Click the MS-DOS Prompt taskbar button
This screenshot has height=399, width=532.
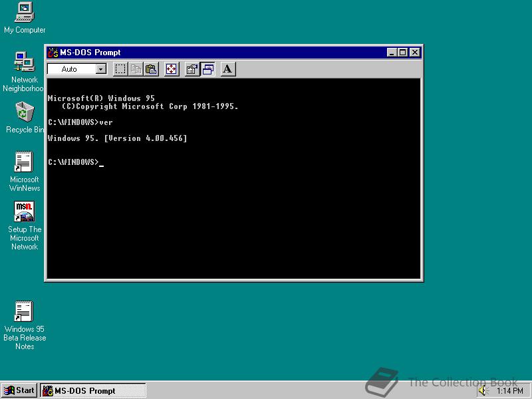click(x=93, y=390)
